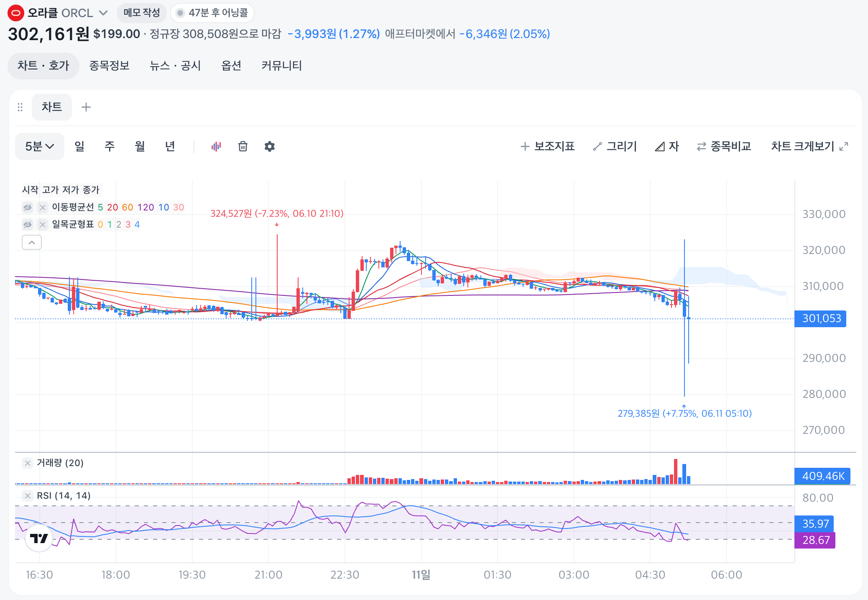Select the 자 ruler tool
Image resolution: width=868 pixels, height=600 pixels.
pos(667,146)
